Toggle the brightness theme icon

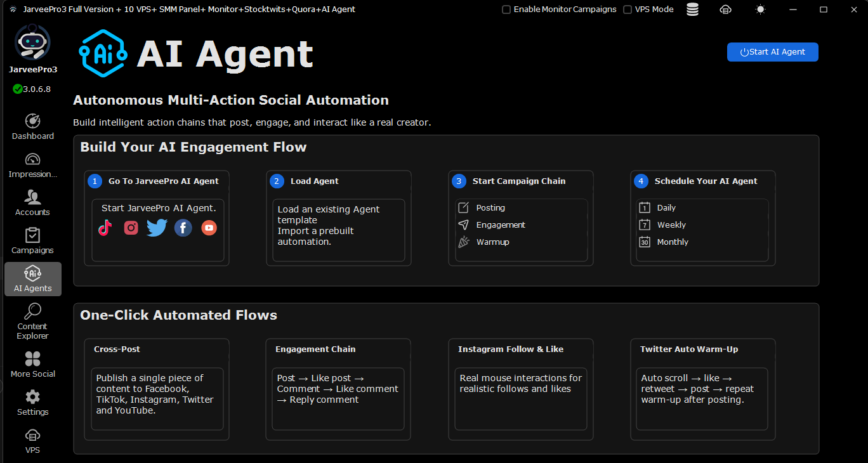(x=760, y=10)
